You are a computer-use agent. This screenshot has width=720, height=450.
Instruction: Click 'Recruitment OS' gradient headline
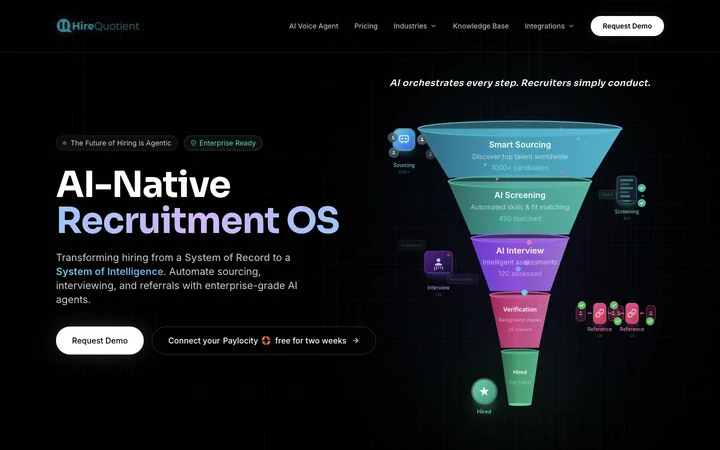(x=198, y=220)
